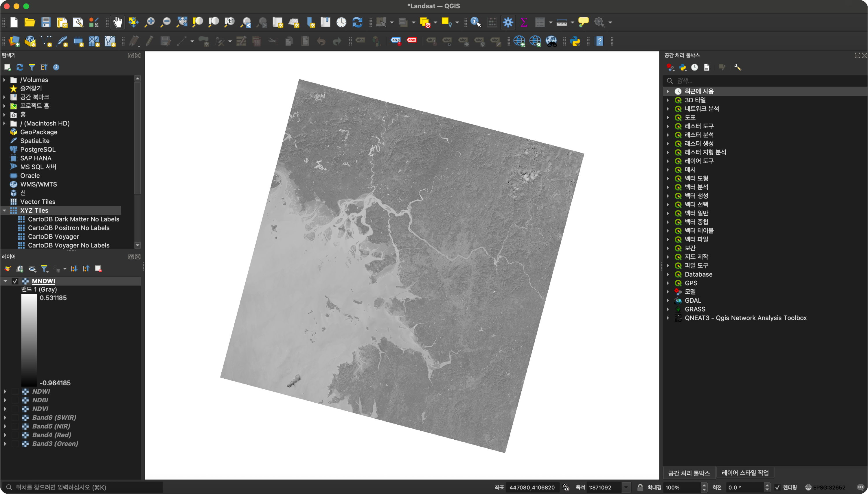Uncheck the MNDWI layer visibility checkbox
Screen dimensions: 868x494
point(15,281)
